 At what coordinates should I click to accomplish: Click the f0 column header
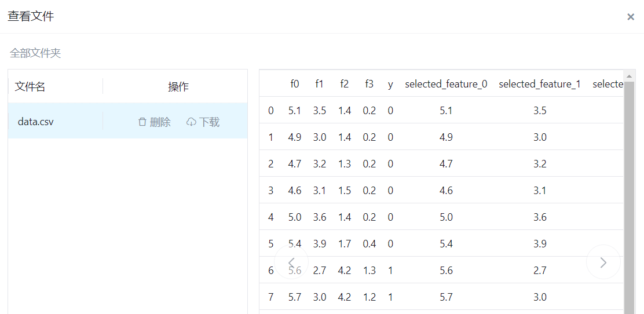(295, 84)
